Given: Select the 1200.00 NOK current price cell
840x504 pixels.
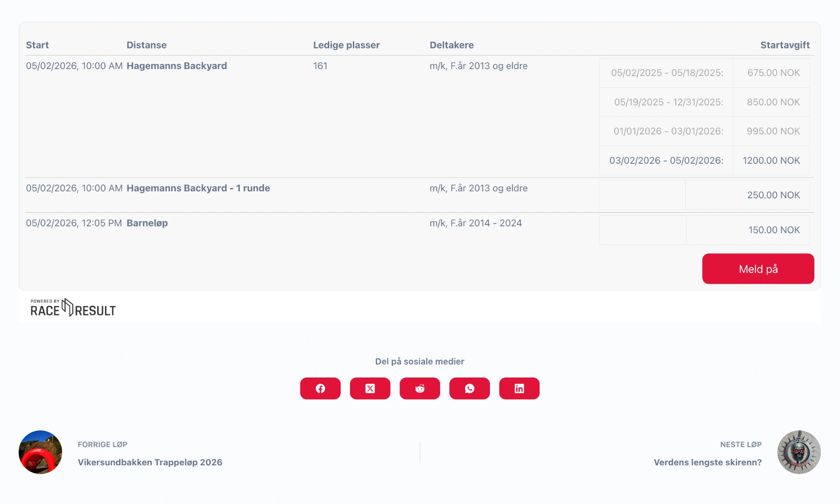Looking at the screenshot, I should (x=771, y=160).
